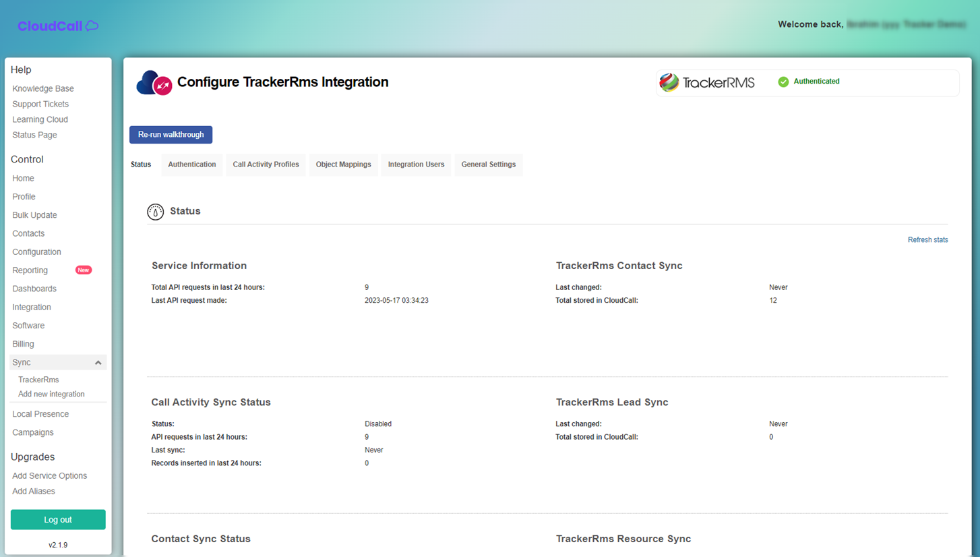Open Support Tickets in sidebar
The width and height of the screenshot is (980, 557).
coord(40,104)
